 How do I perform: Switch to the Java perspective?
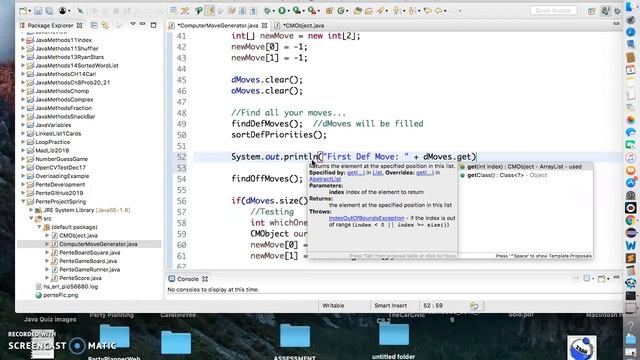605,11
